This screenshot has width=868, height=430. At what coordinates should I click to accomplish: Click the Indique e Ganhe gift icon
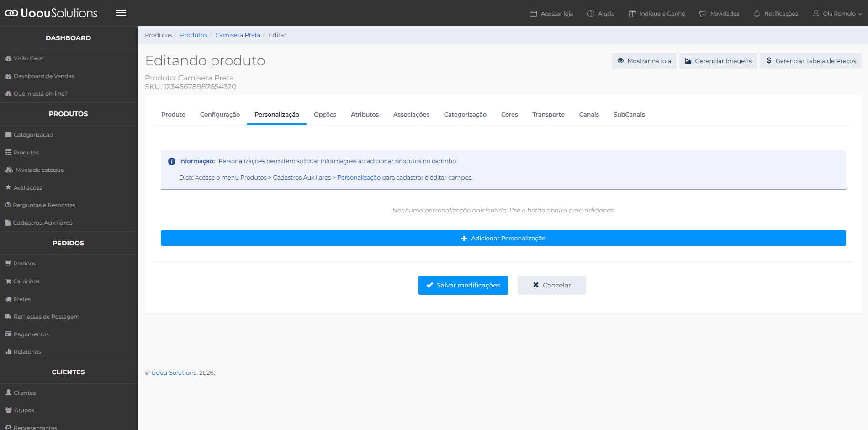click(x=632, y=14)
